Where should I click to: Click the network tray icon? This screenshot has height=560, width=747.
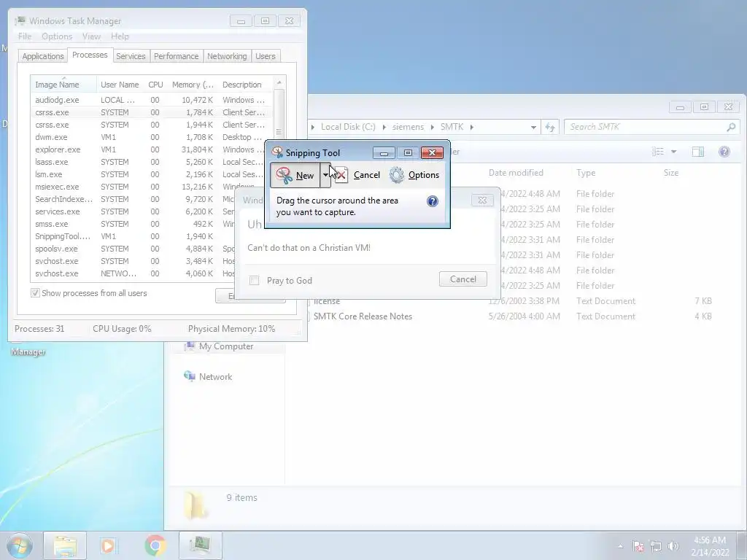pyautogui.click(x=656, y=546)
